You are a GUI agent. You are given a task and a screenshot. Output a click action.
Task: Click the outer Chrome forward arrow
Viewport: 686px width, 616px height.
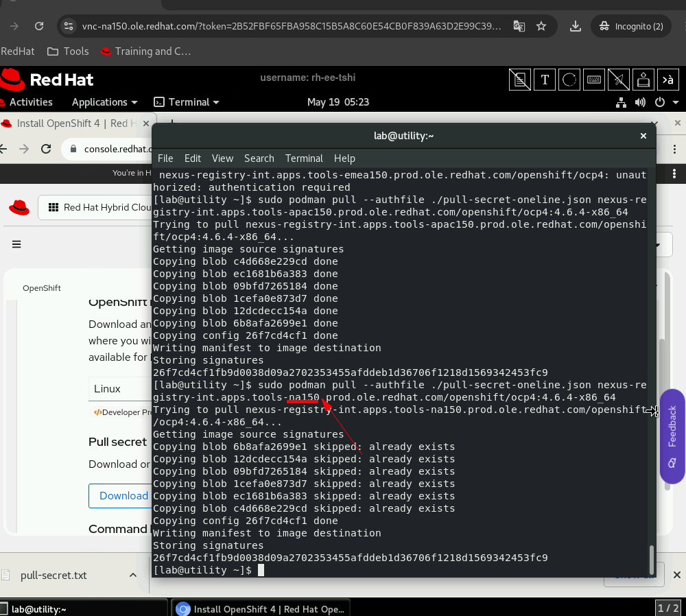point(14,26)
